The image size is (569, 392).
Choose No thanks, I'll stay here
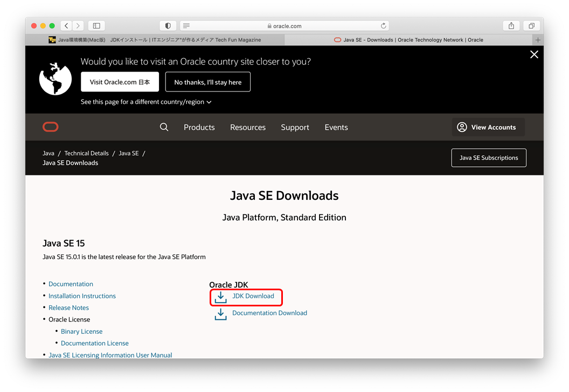208,82
